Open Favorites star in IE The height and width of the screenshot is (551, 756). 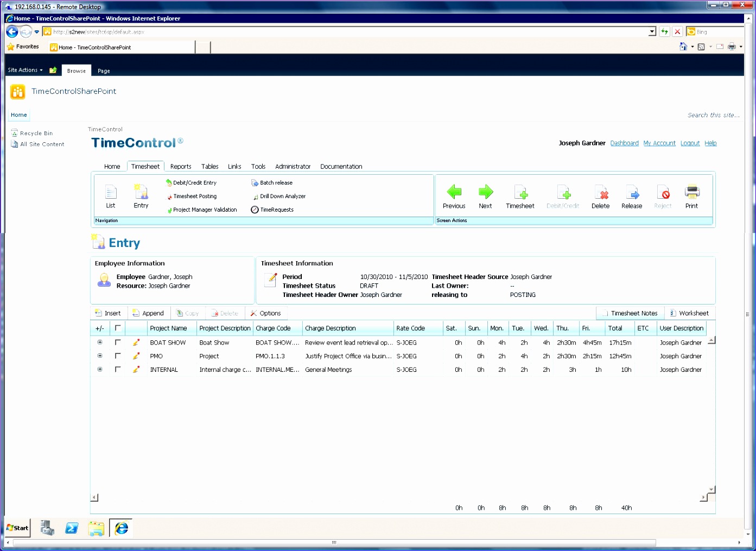click(23, 47)
